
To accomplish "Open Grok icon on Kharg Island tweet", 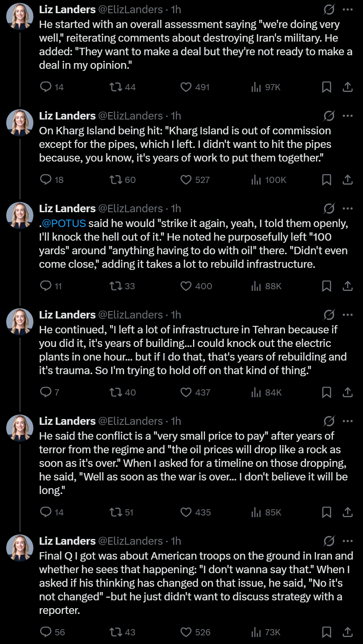I will 329,116.
